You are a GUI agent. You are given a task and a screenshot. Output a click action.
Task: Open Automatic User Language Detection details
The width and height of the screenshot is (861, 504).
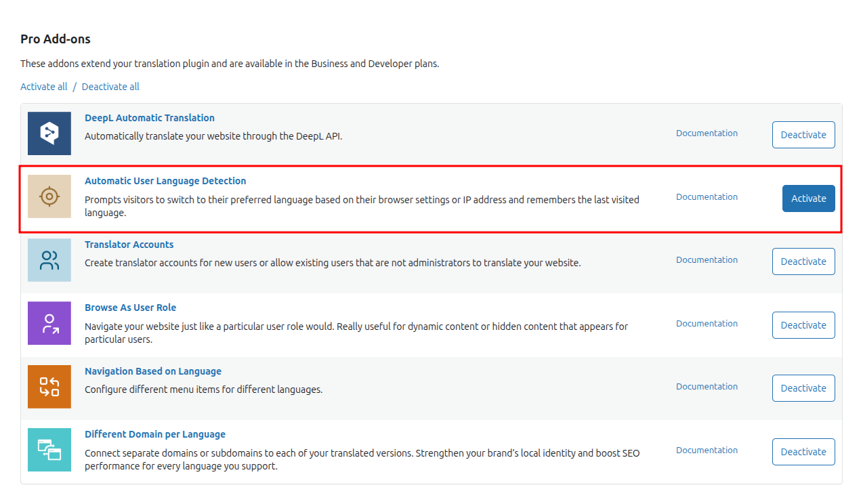click(x=165, y=181)
